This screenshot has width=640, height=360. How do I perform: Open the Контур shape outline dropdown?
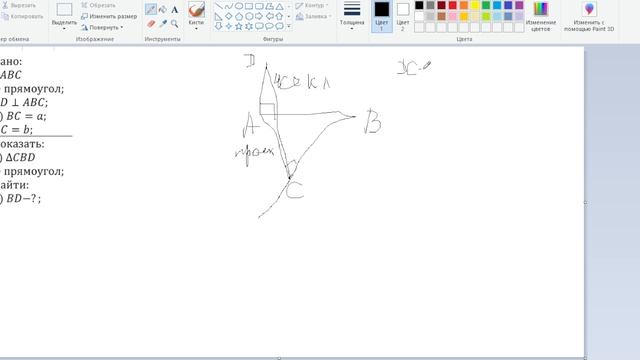312,6
